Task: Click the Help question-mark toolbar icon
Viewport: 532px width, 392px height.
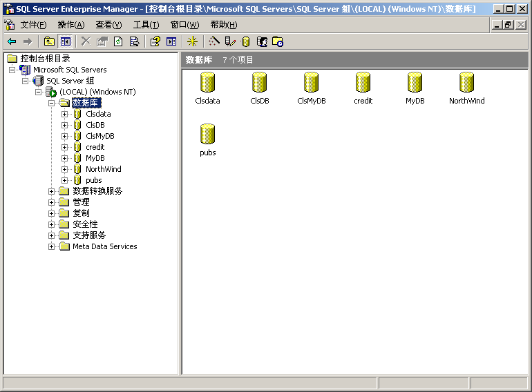Action: click(x=155, y=41)
